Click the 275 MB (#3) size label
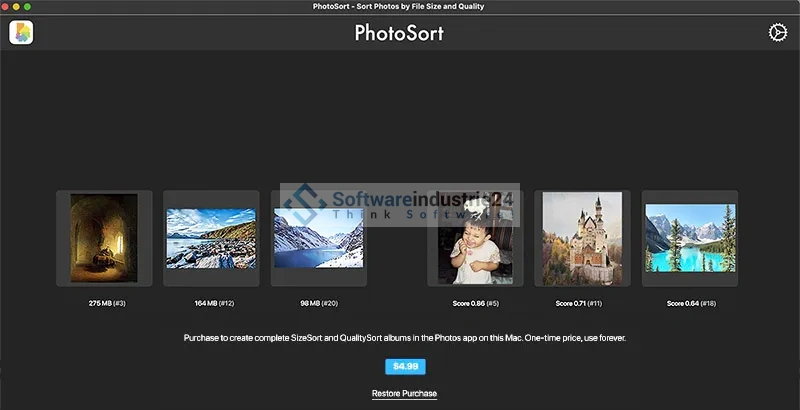This screenshot has height=410, width=800. pyautogui.click(x=104, y=302)
